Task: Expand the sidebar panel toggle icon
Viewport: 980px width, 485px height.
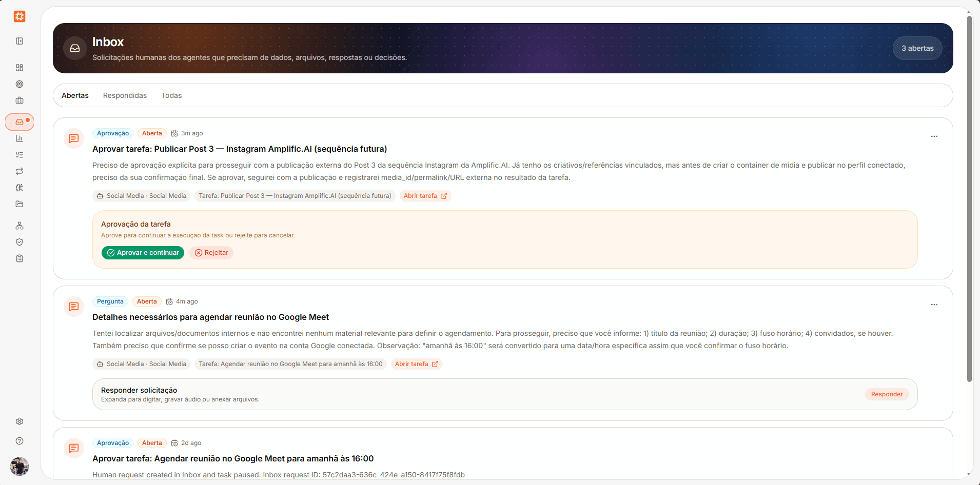Action: tap(19, 41)
